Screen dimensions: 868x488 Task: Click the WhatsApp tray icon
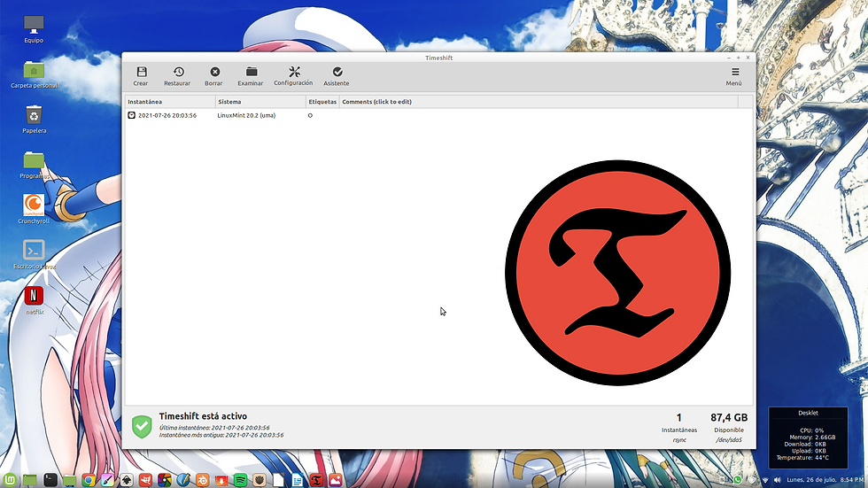[x=737, y=480]
